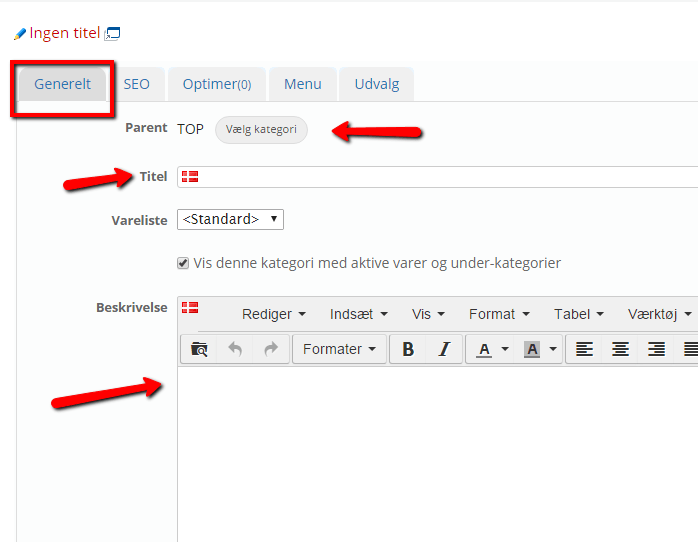Open the Formater style dropdown
Screen dimensions: 698x542
339,349
